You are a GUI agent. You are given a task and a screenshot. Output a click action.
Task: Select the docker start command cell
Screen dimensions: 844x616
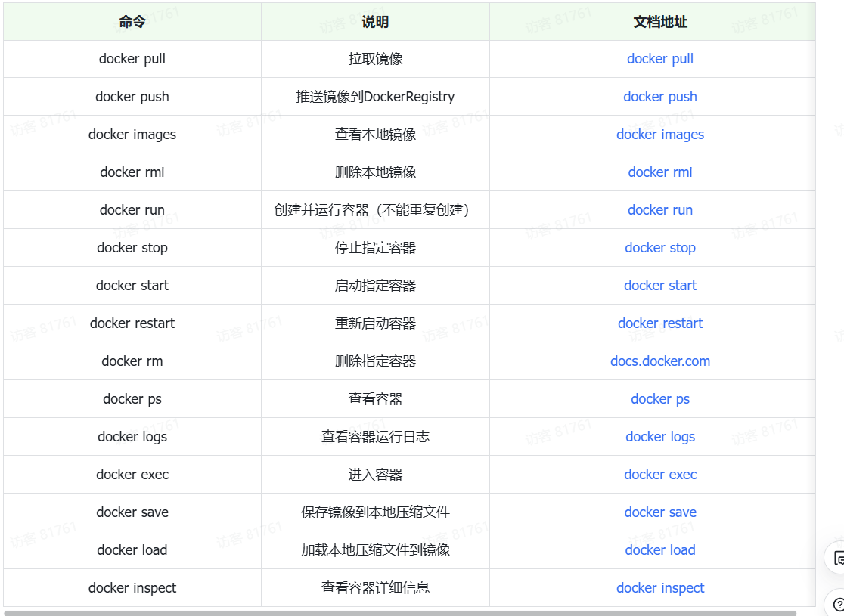132,285
